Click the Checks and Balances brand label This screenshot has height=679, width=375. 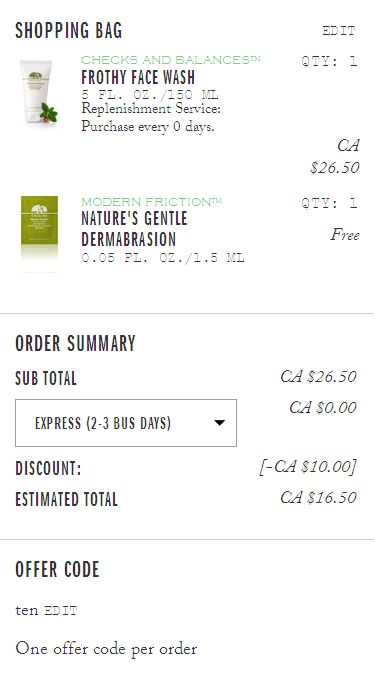click(x=171, y=60)
